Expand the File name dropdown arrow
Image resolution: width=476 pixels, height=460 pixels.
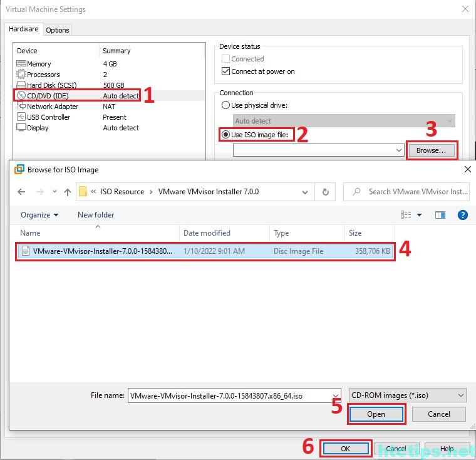point(336,395)
